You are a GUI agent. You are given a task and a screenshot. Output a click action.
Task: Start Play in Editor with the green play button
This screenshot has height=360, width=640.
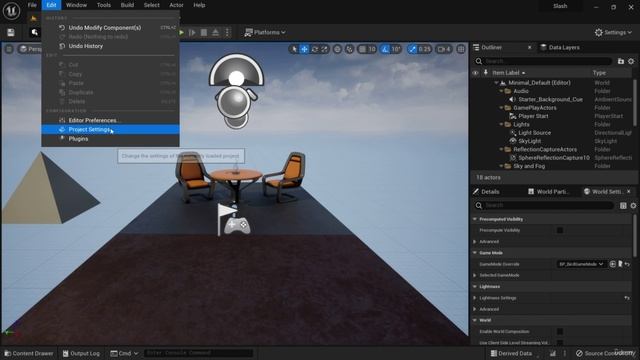click(182, 33)
